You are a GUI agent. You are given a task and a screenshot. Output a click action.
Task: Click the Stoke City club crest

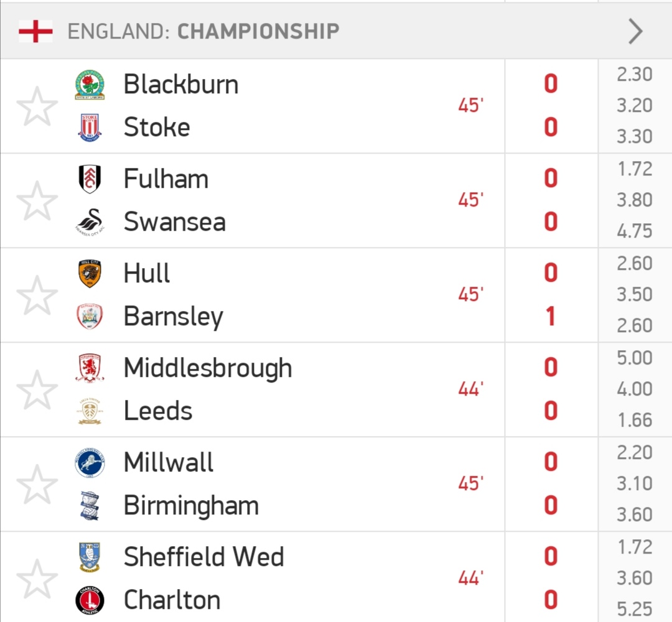90,128
